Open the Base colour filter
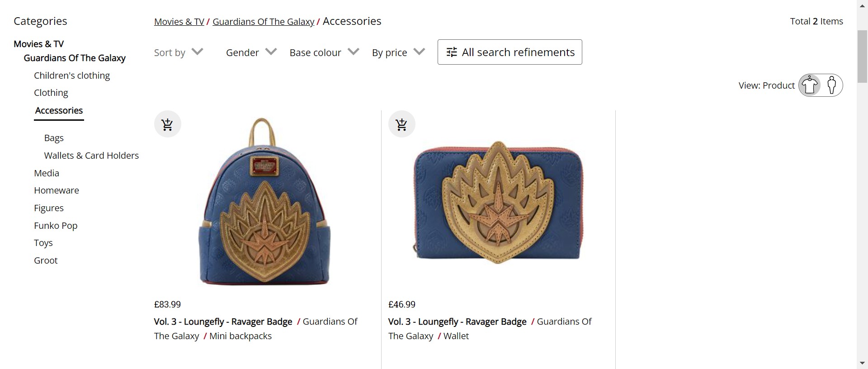Viewport: 868px width, 369px height. pyautogui.click(x=324, y=52)
